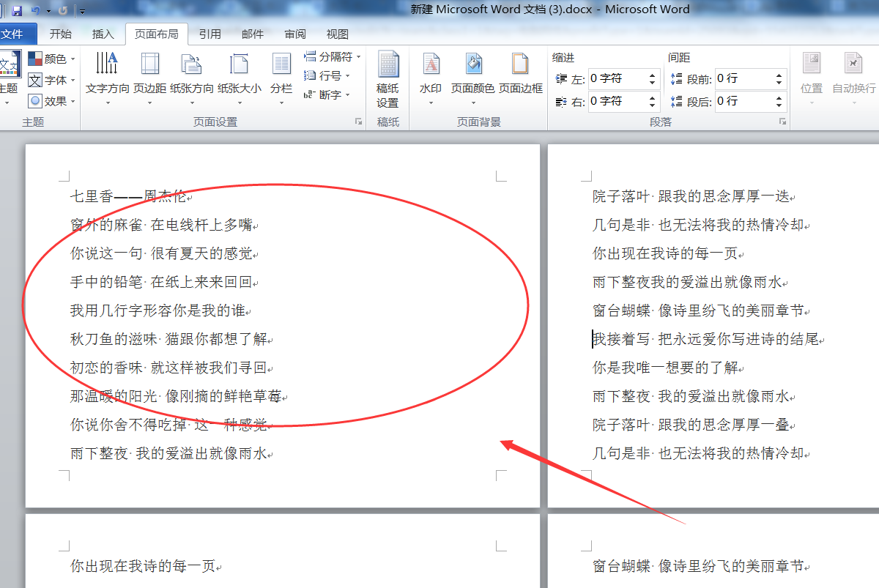Open theme 效果 effects dropdown
Viewport: 879px width, 588px height.
click(51, 101)
